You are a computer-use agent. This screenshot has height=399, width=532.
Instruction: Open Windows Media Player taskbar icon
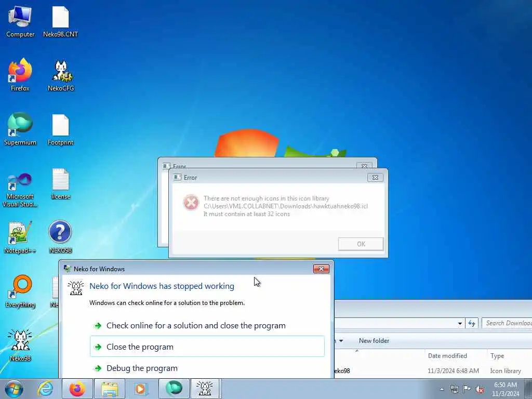(x=140, y=389)
